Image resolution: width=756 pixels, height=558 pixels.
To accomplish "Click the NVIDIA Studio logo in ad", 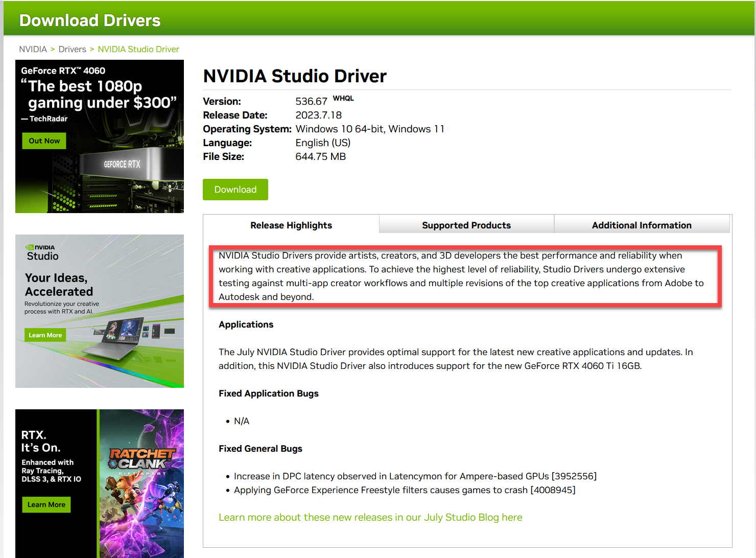I will (x=42, y=252).
